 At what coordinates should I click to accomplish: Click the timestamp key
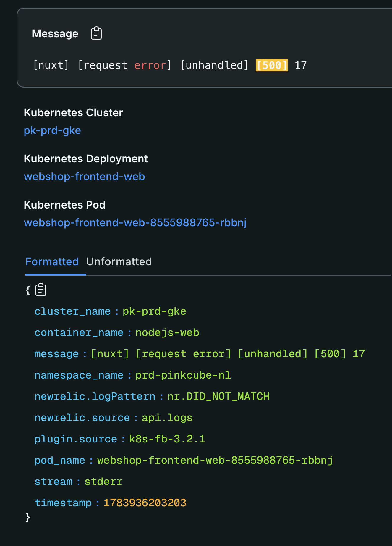(63, 503)
